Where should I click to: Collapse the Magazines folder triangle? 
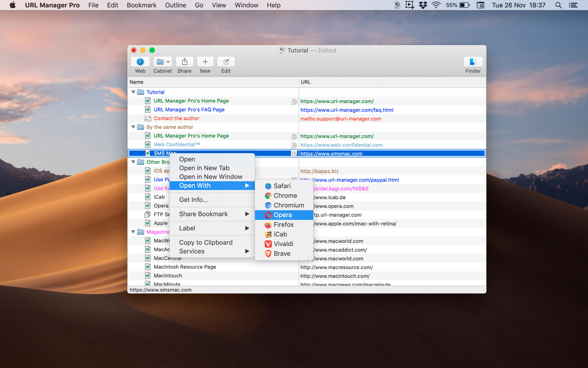pos(133,232)
